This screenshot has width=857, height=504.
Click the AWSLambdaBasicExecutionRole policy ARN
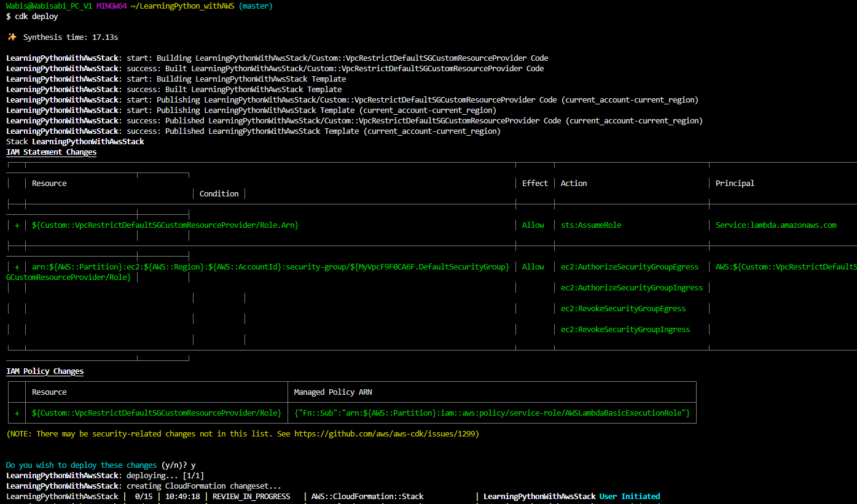pos(492,413)
